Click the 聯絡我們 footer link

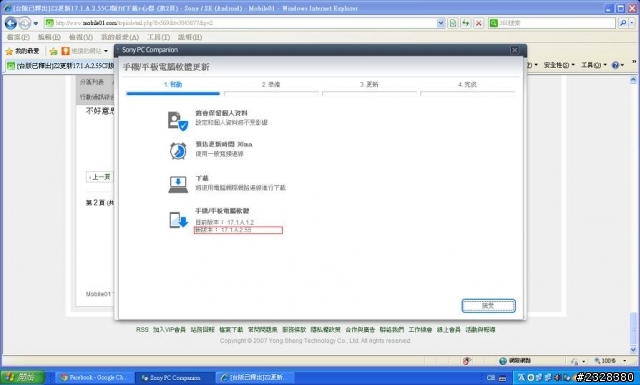click(391, 329)
